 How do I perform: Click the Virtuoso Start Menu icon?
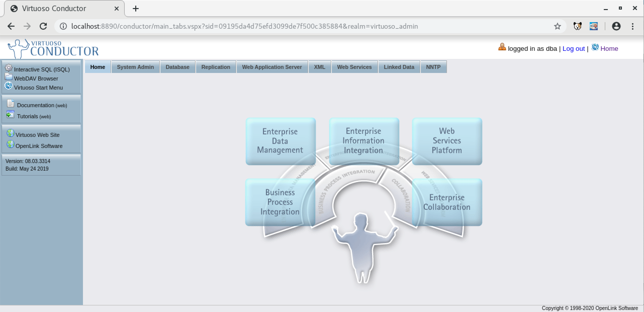coord(9,86)
